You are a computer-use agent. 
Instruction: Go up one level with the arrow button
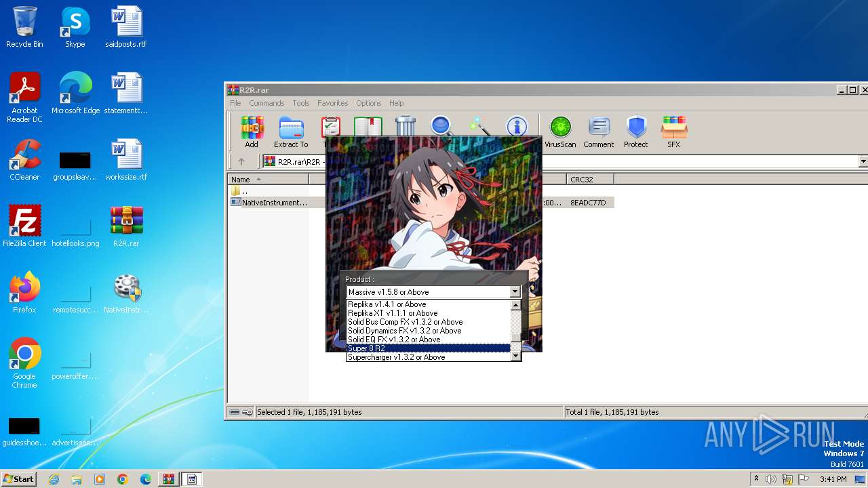(241, 161)
